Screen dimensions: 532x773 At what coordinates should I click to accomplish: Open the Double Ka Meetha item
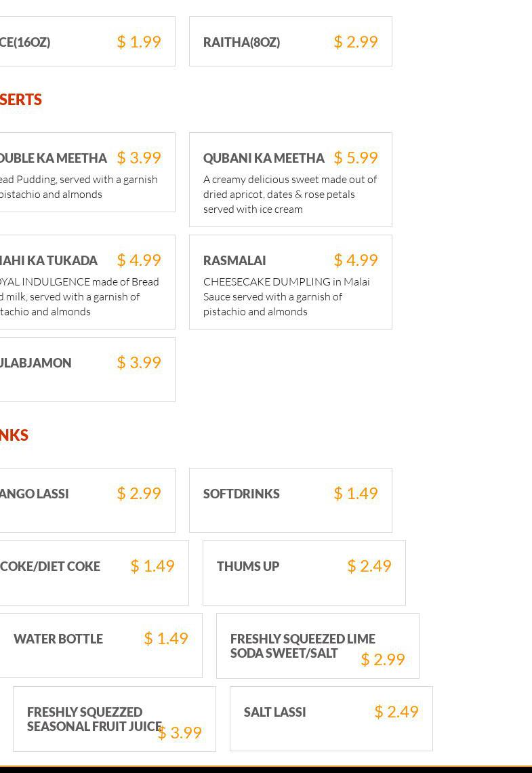pos(53,159)
